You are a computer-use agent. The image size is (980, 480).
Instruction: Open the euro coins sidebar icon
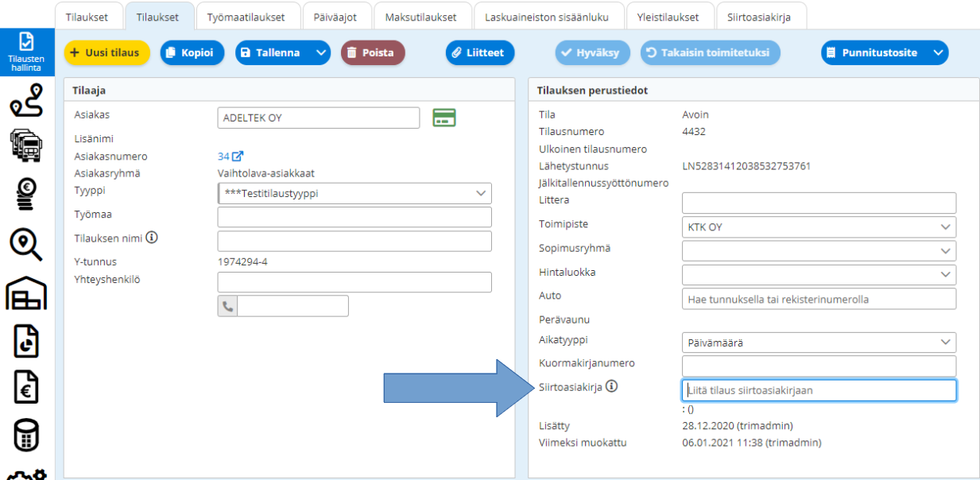[x=26, y=194]
